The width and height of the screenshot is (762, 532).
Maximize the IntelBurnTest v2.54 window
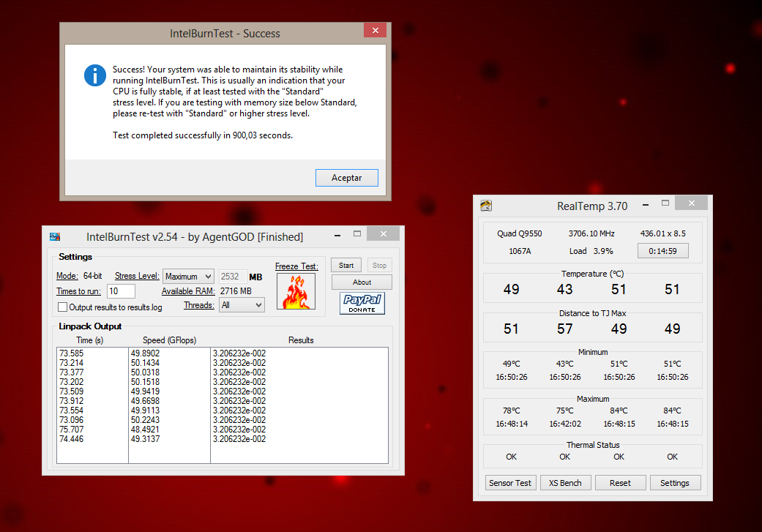pyautogui.click(x=357, y=234)
